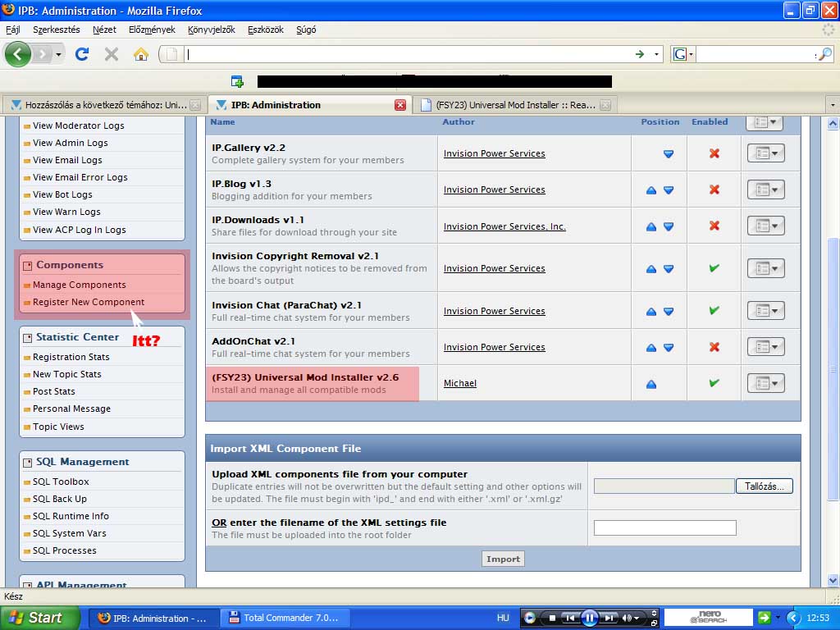
Task: Move IP.Downloads v1.1 down
Action: [669, 226]
